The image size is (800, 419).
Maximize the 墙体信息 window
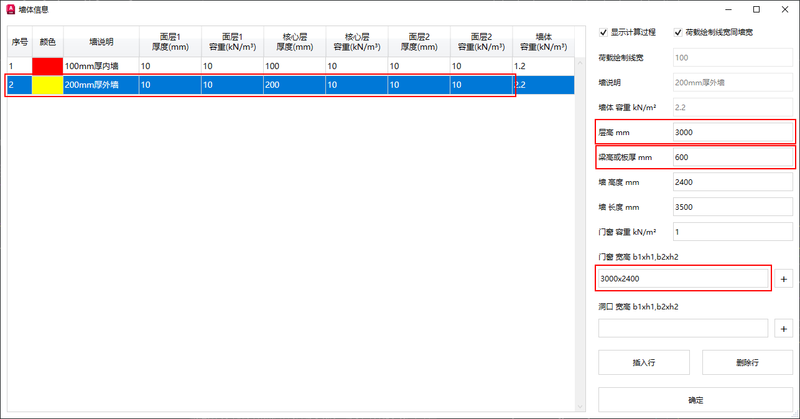[757, 10]
